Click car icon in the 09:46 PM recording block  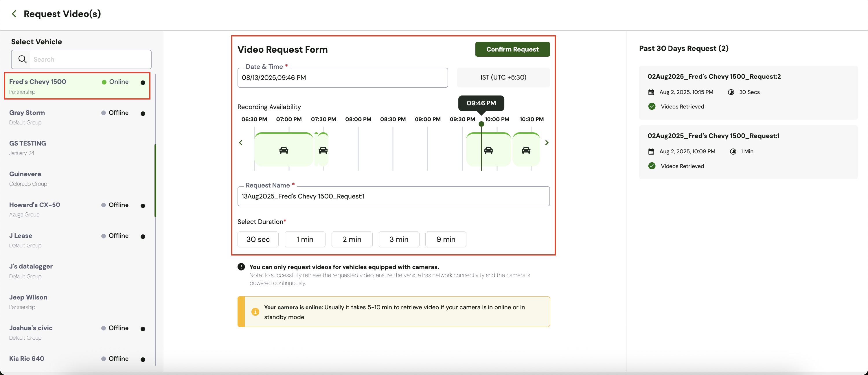pos(488,150)
